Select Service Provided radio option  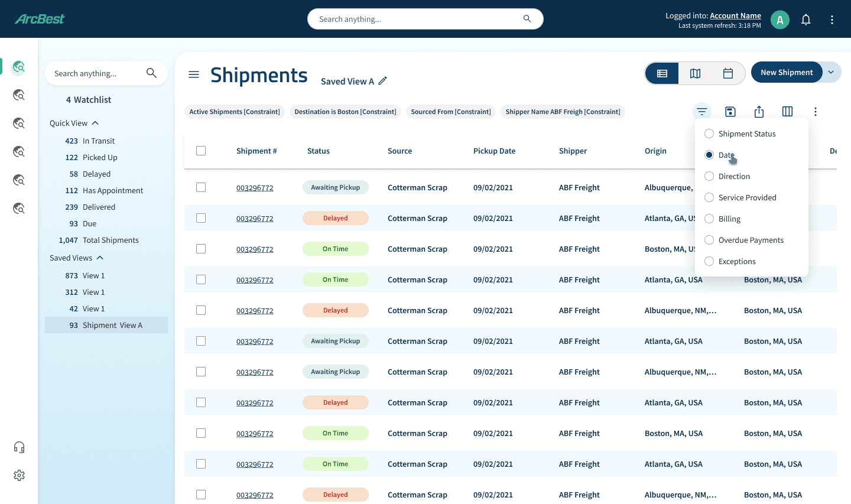[x=709, y=197]
